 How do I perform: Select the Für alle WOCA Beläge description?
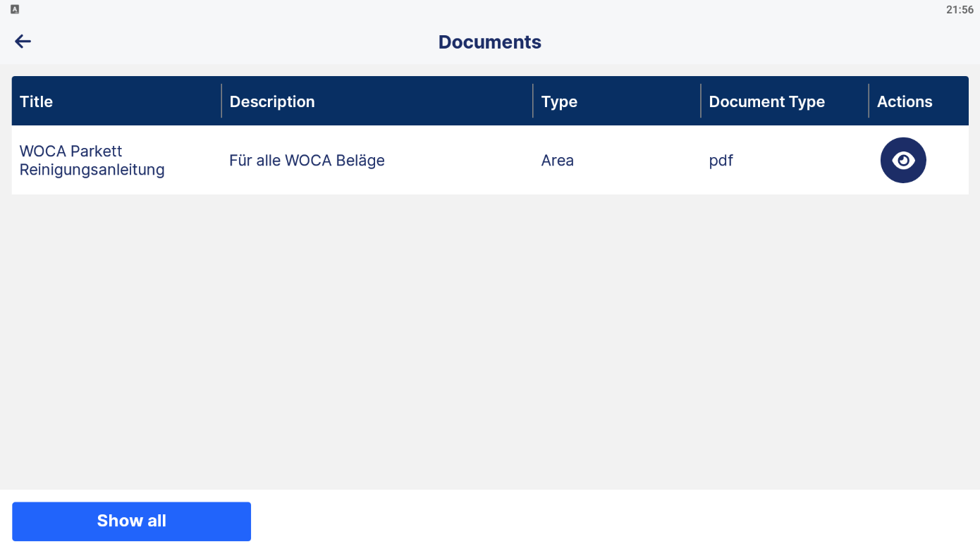307,161
